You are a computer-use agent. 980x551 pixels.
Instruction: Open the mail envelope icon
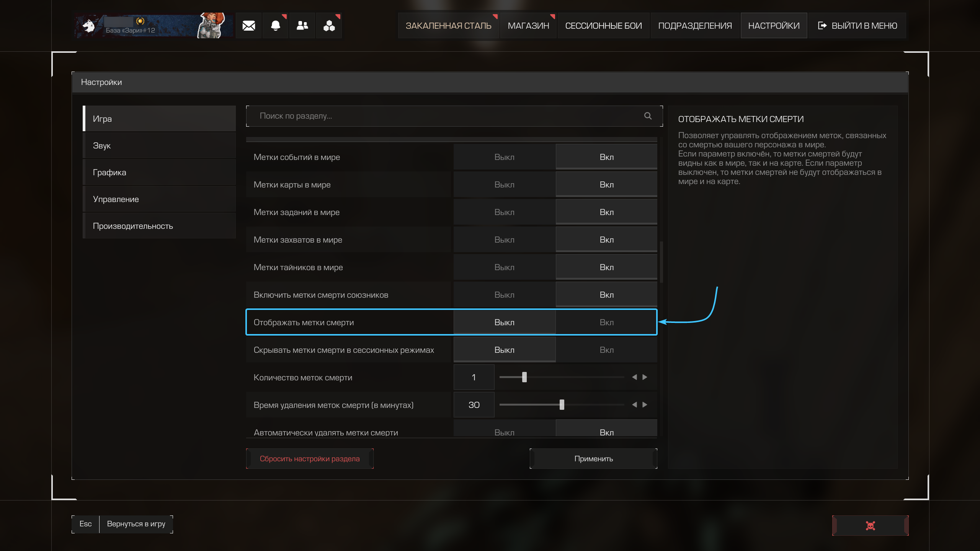248,26
